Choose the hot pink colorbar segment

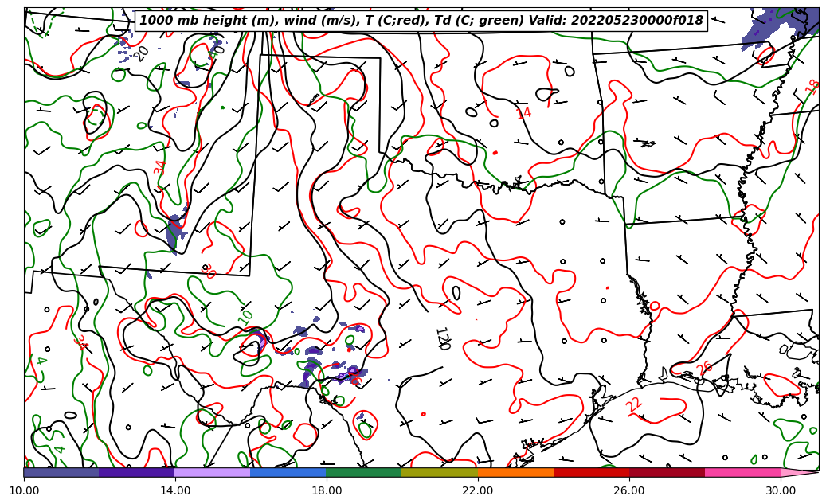(x=742, y=472)
